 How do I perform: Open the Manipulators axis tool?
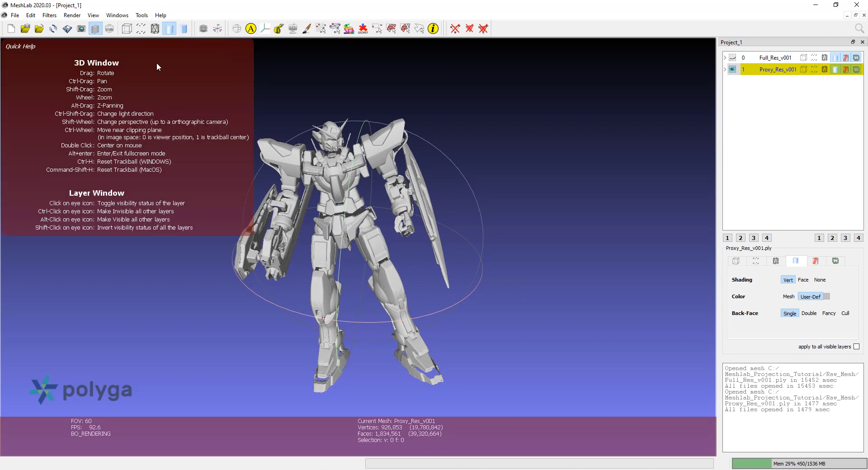pos(265,29)
